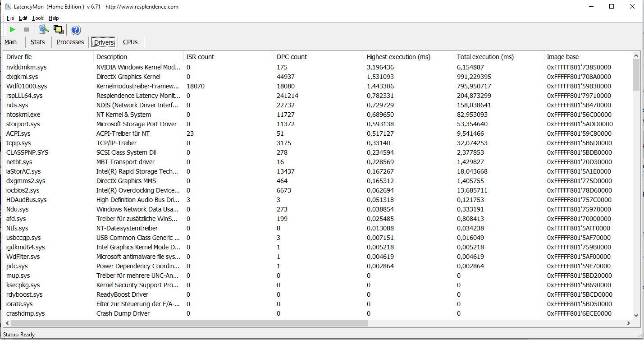Open help with blue question mark icon

tap(76, 30)
